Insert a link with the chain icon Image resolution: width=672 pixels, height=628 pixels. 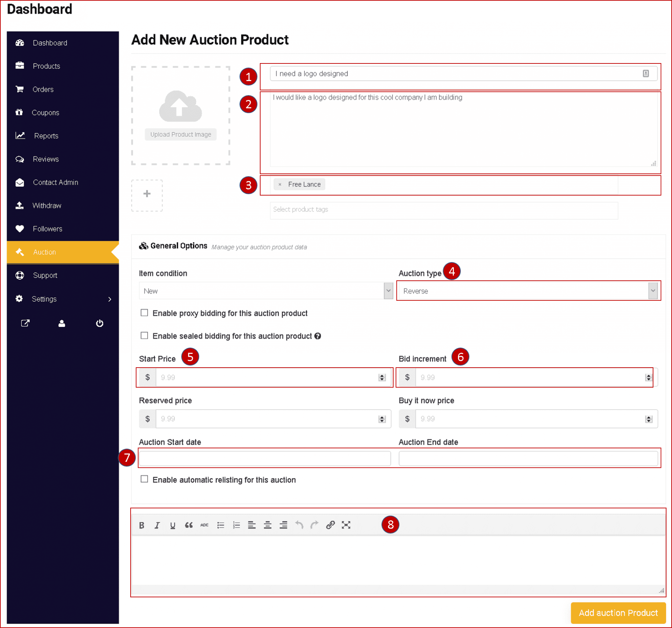coord(330,525)
